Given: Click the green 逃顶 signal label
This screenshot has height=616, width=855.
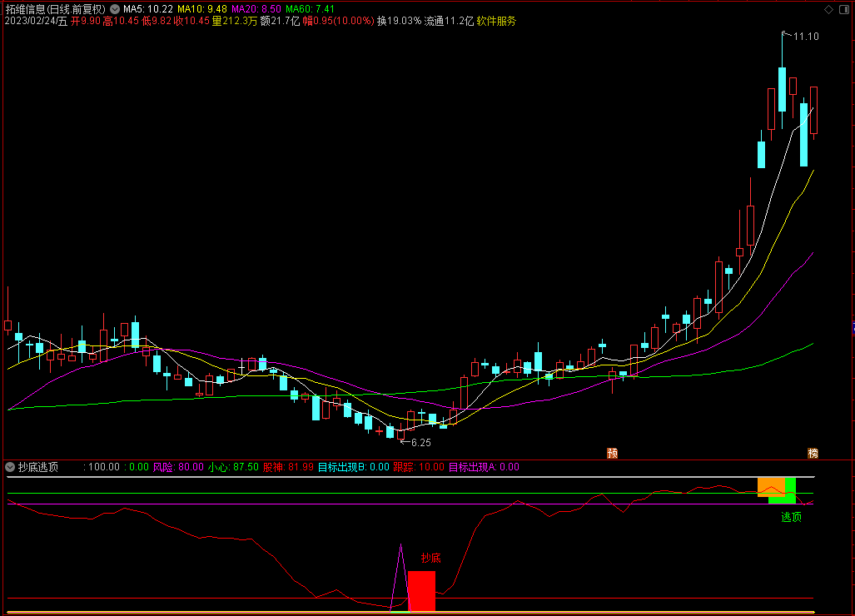Looking at the screenshot, I should point(791,517).
